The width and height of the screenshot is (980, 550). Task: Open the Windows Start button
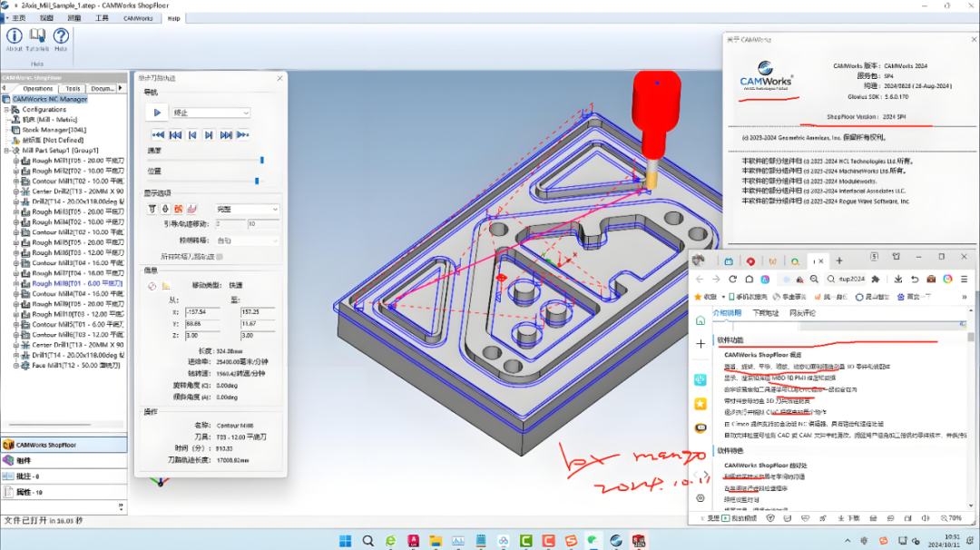pyautogui.click(x=345, y=541)
